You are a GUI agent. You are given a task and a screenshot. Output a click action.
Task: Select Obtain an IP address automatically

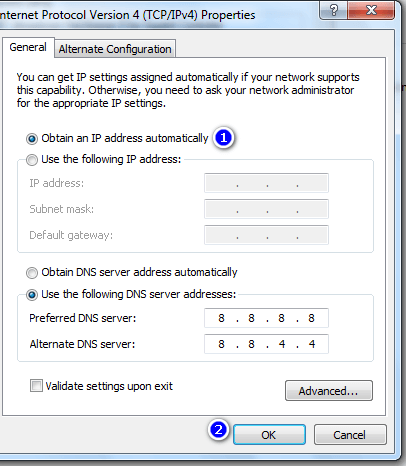32,138
